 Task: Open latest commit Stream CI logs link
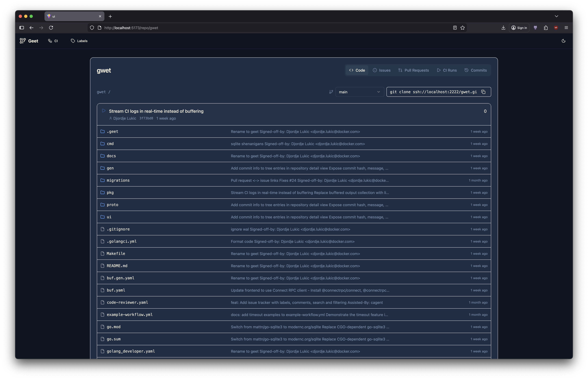(x=156, y=111)
